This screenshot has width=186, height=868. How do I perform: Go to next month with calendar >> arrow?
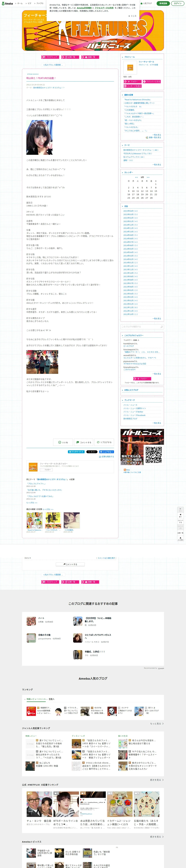(x=148, y=177)
